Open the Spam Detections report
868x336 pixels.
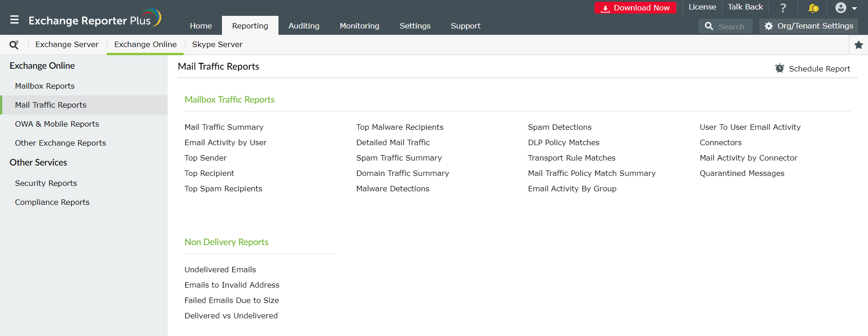(560, 127)
